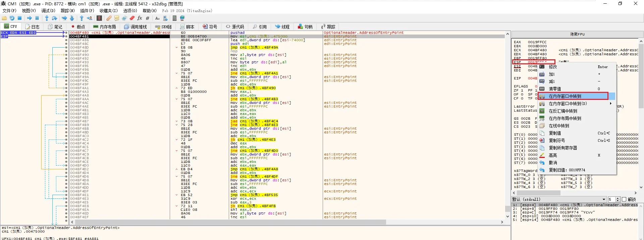Toggle breakpoint bullet at address 004BF486
This screenshot has height=240, width=644.
coord(66,40)
